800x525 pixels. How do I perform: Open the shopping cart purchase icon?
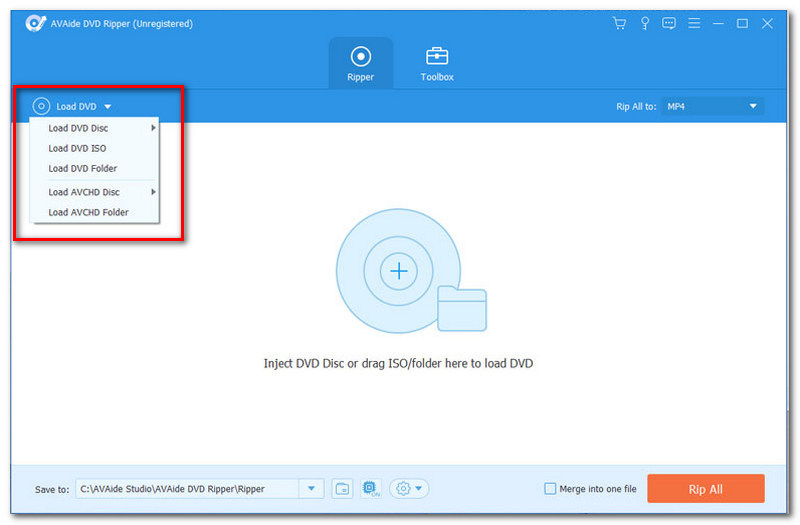[619, 23]
